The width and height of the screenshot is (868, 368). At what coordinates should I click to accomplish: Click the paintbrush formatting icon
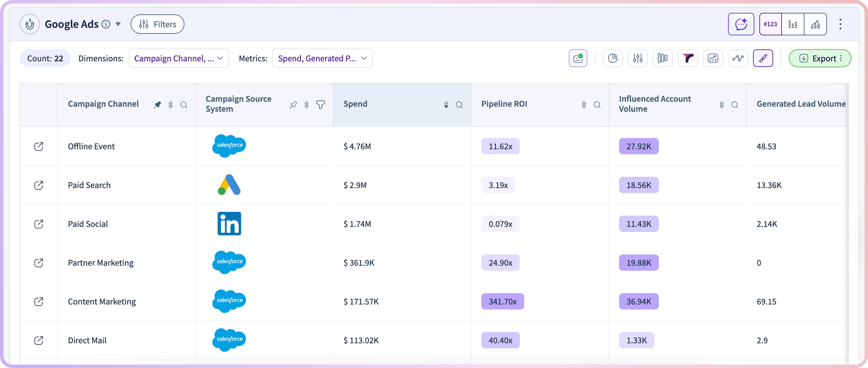[762, 58]
